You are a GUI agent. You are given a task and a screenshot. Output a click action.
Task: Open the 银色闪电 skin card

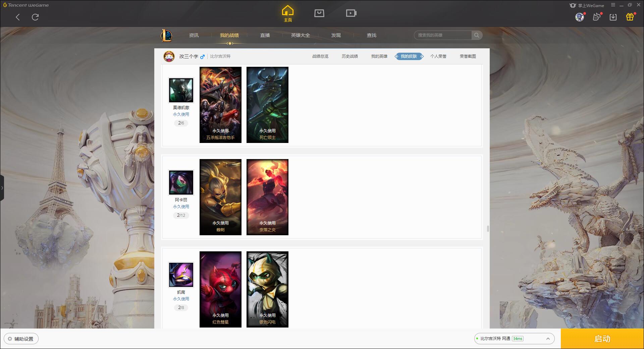click(267, 289)
